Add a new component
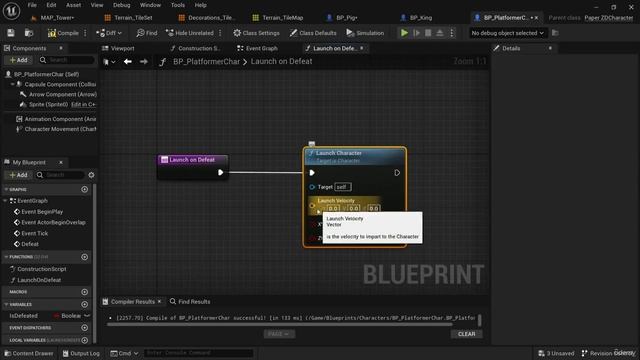The image size is (640, 360). click(x=18, y=60)
